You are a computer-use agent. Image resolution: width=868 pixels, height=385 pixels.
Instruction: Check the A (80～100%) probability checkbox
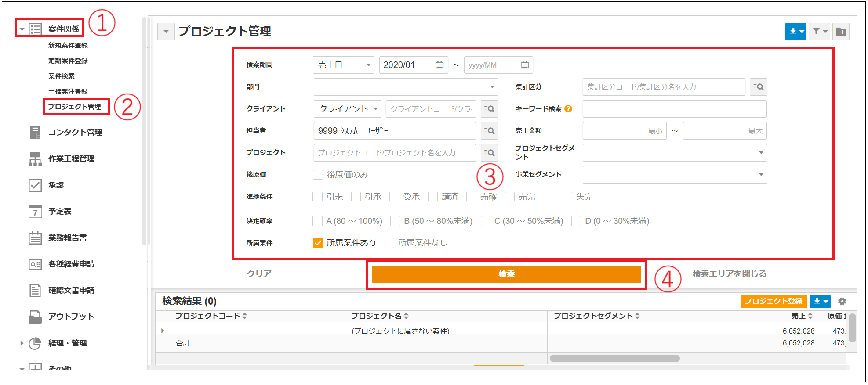click(x=317, y=221)
